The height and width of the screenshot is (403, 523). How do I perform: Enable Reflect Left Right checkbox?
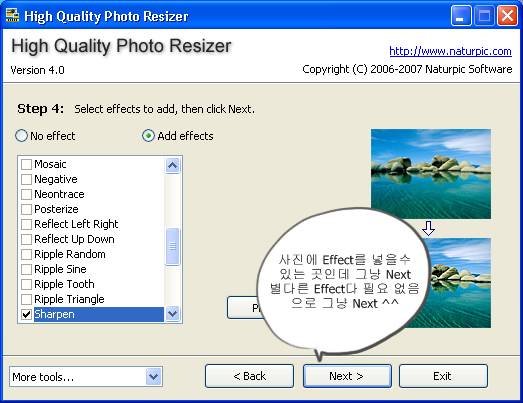point(26,224)
